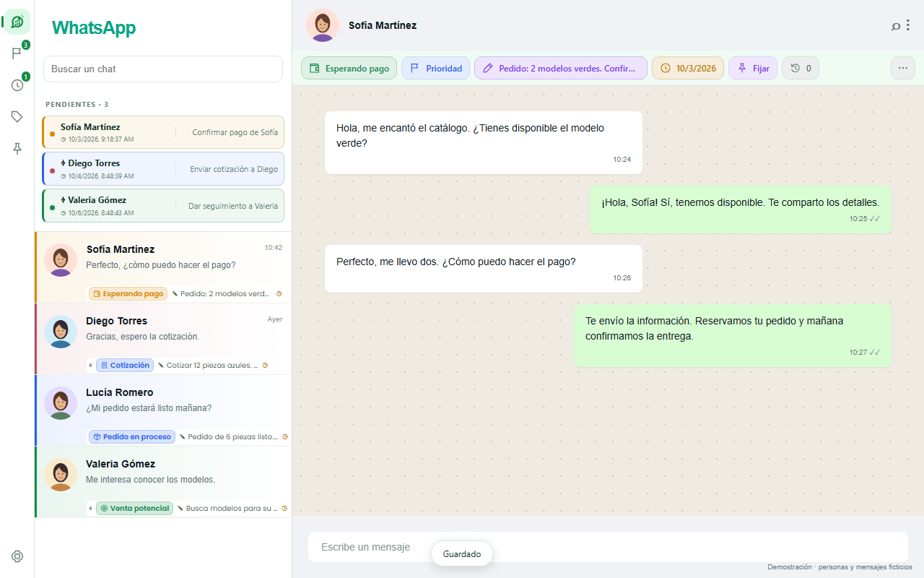Focus the Escribe un mensaje input
This screenshot has width=924, height=578.
pos(608,547)
